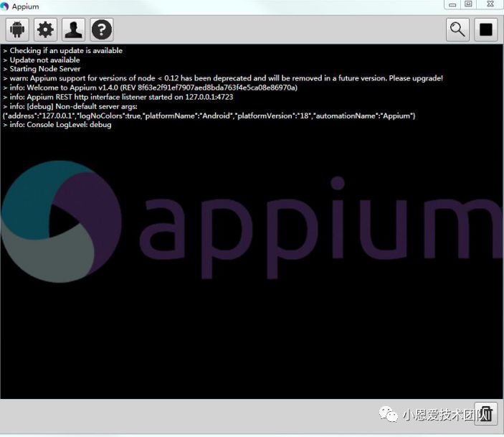Image resolution: width=504 pixels, height=437 pixels.
Task: Launch Inspector magnifying glass button
Action: (457, 29)
